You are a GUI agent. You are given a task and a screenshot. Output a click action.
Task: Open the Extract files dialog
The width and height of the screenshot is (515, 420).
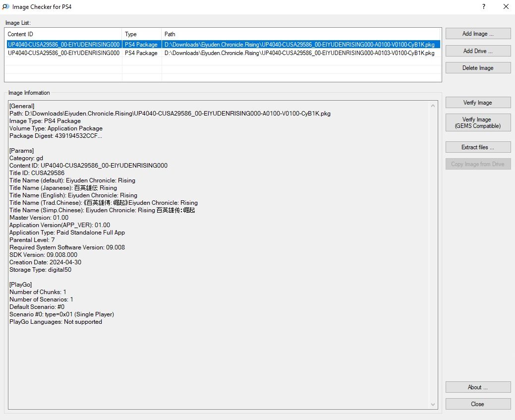pyautogui.click(x=478, y=147)
